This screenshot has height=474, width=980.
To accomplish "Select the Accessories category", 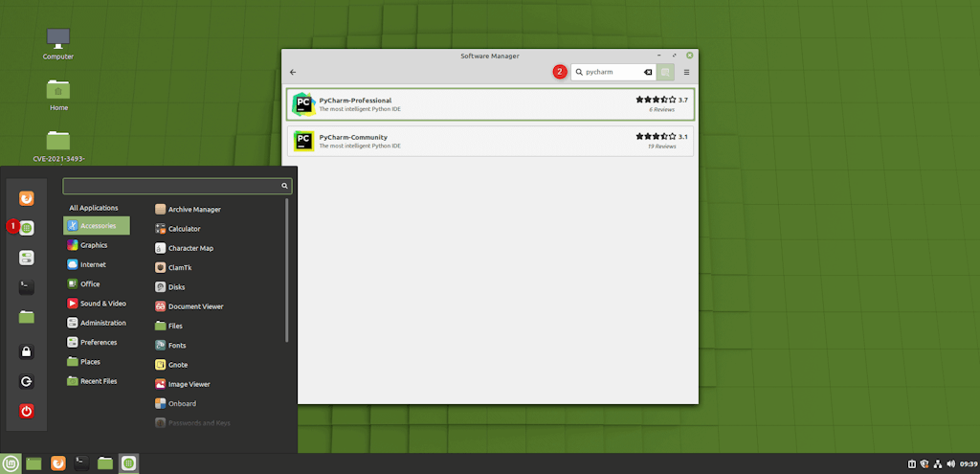I will point(97,226).
